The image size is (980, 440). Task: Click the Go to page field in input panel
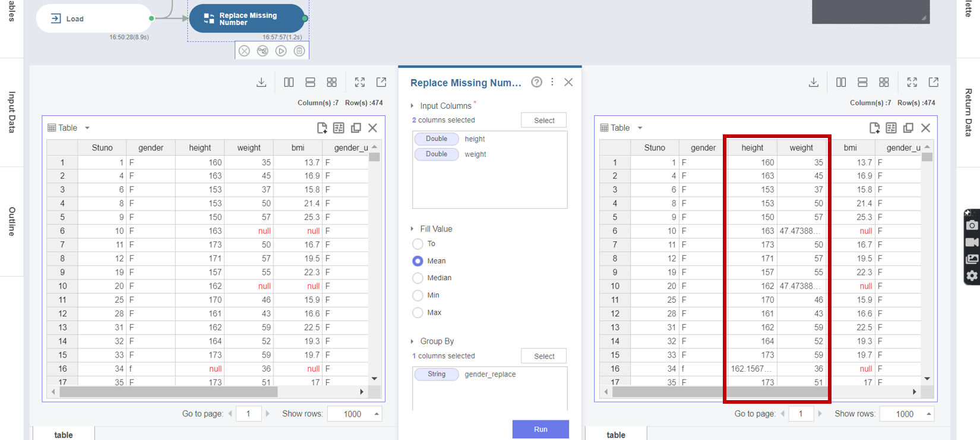[248, 414]
